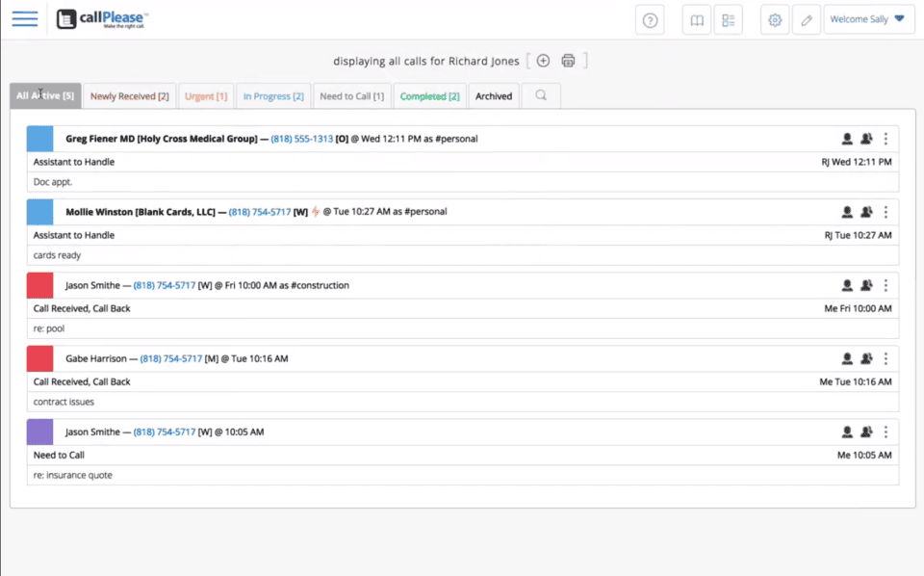Viewport: 924px width, 576px height.
Task: Select the 'Doc appt.' note text
Action: pos(52,182)
